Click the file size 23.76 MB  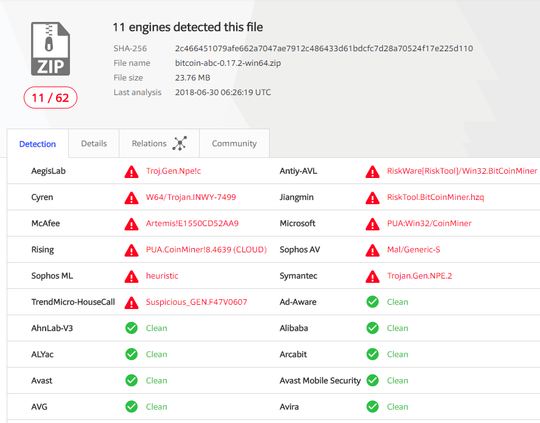[x=193, y=78]
